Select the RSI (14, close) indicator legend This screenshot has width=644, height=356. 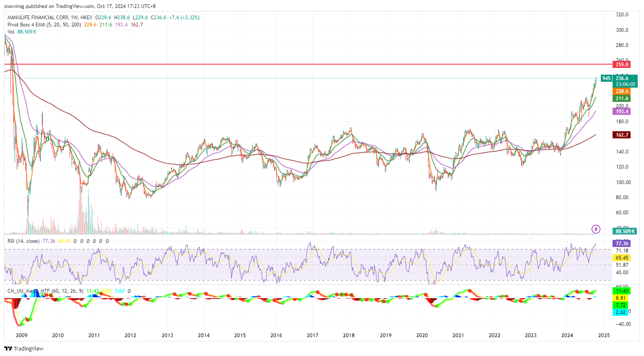23,241
